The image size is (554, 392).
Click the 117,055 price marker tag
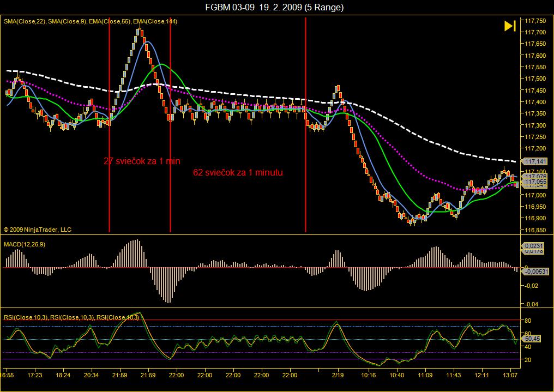[535, 183]
